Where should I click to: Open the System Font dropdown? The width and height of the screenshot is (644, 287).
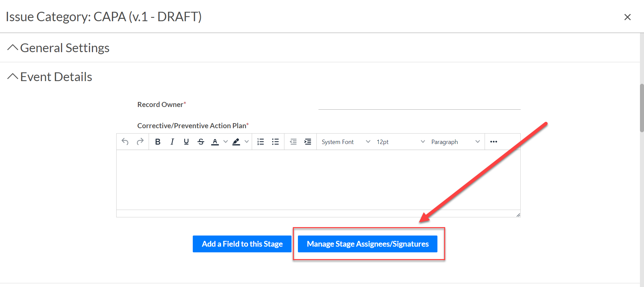(x=346, y=142)
